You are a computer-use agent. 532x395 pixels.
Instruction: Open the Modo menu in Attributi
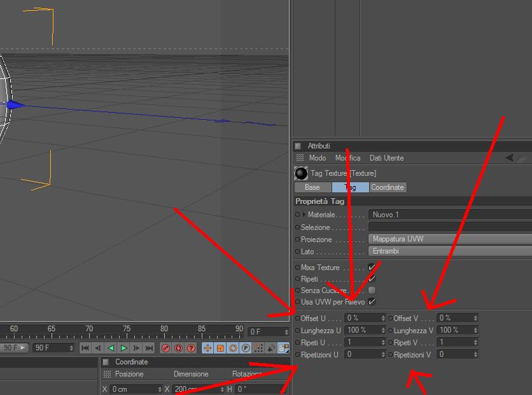click(x=318, y=158)
